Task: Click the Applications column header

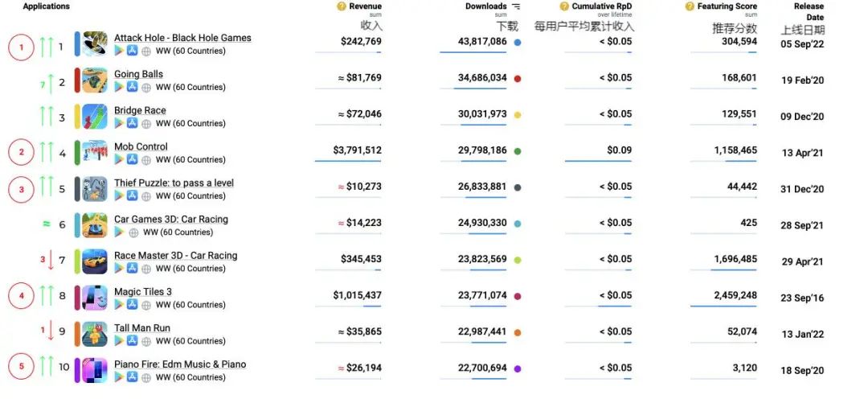Action: pyautogui.click(x=46, y=6)
